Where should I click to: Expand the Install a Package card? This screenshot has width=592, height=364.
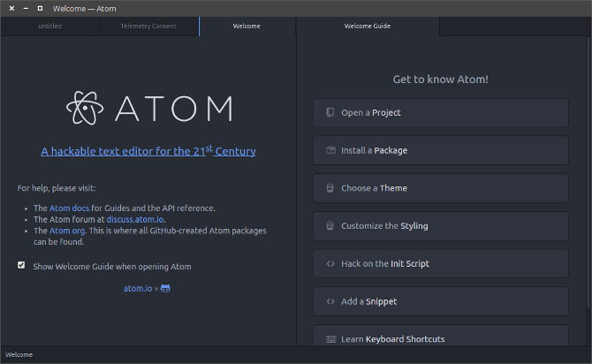(x=441, y=150)
